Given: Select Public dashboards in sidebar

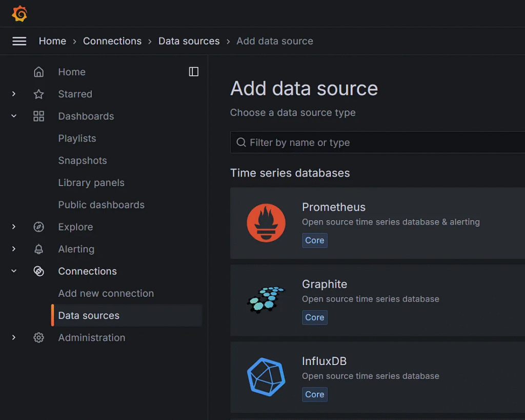Looking at the screenshot, I should (101, 205).
